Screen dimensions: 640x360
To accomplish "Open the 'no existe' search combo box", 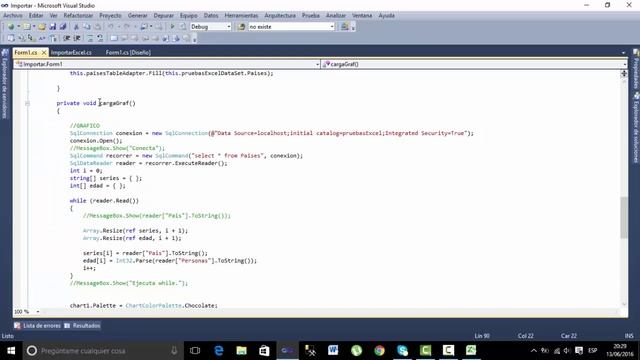I will [x=291, y=27].
